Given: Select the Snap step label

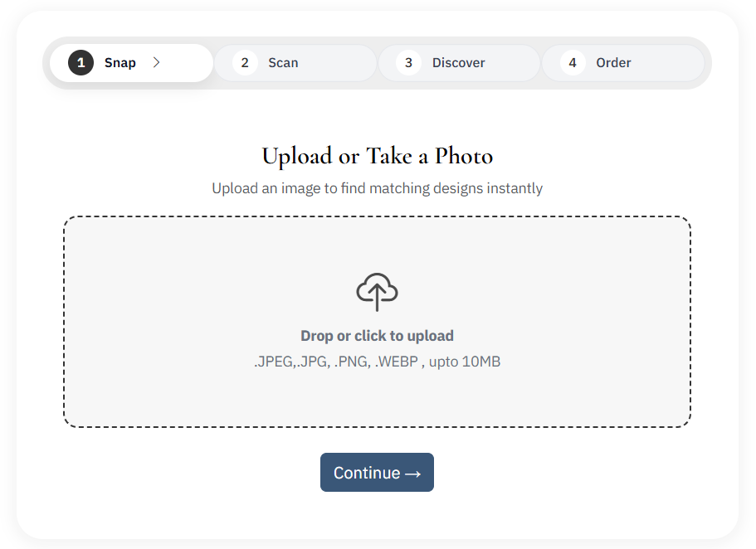Looking at the screenshot, I should [x=120, y=63].
